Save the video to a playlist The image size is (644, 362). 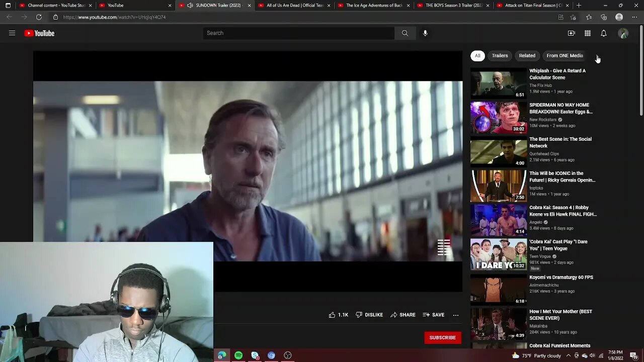[433, 315]
